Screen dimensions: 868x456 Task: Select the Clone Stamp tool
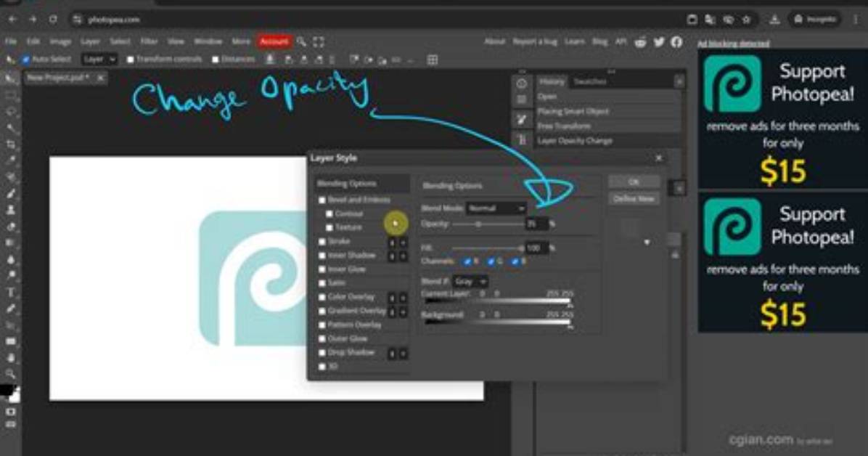pos(10,210)
